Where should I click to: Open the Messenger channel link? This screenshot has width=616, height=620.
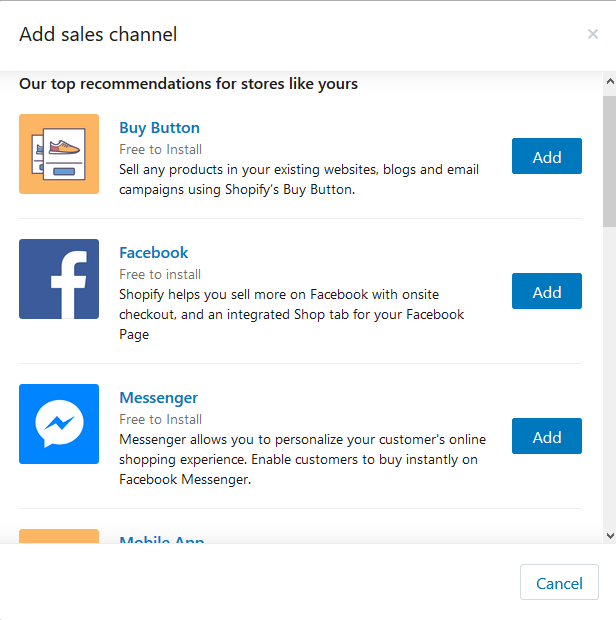(159, 398)
